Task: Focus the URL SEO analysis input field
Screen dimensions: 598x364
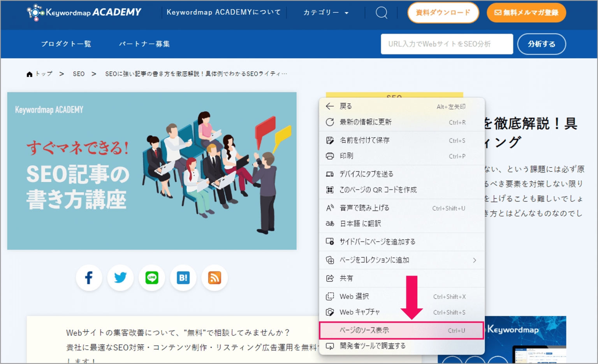Action: click(x=447, y=44)
